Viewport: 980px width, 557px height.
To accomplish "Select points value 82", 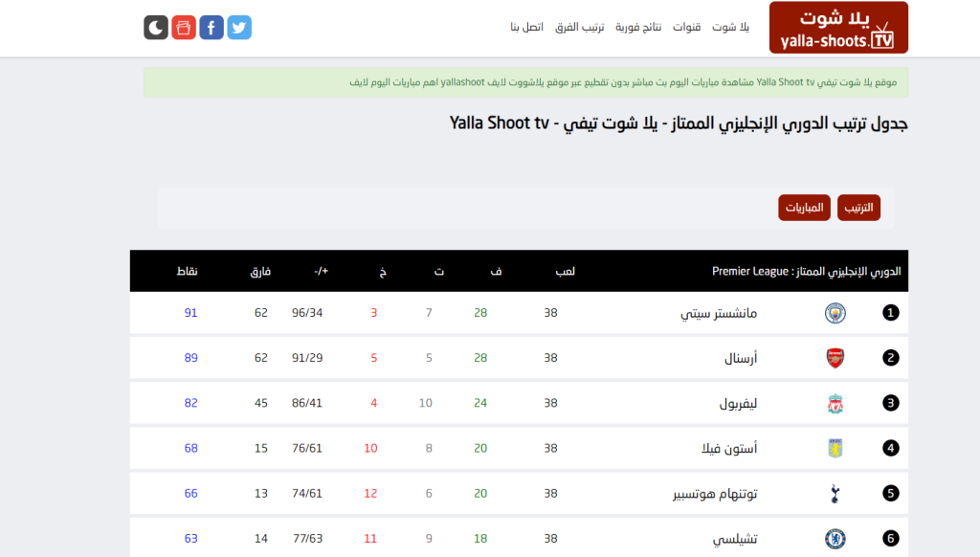I will (x=190, y=403).
